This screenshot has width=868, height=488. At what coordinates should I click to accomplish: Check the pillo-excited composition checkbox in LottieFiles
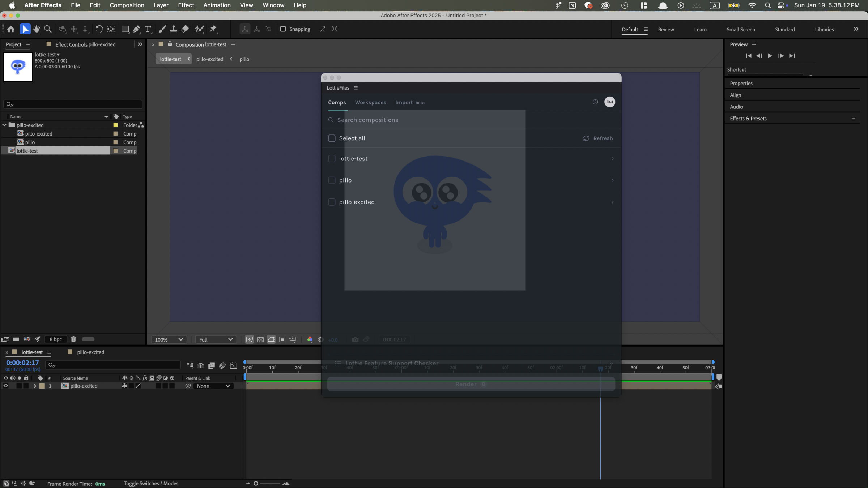coord(332,202)
